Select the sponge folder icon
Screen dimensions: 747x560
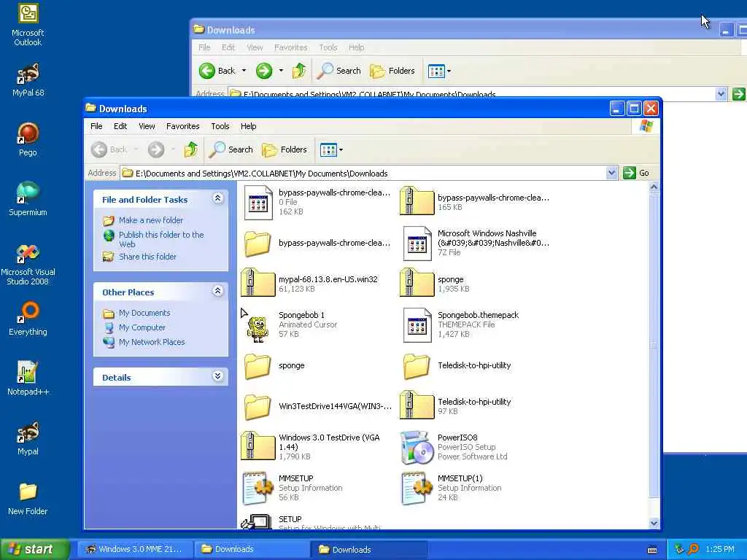[x=258, y=366]
